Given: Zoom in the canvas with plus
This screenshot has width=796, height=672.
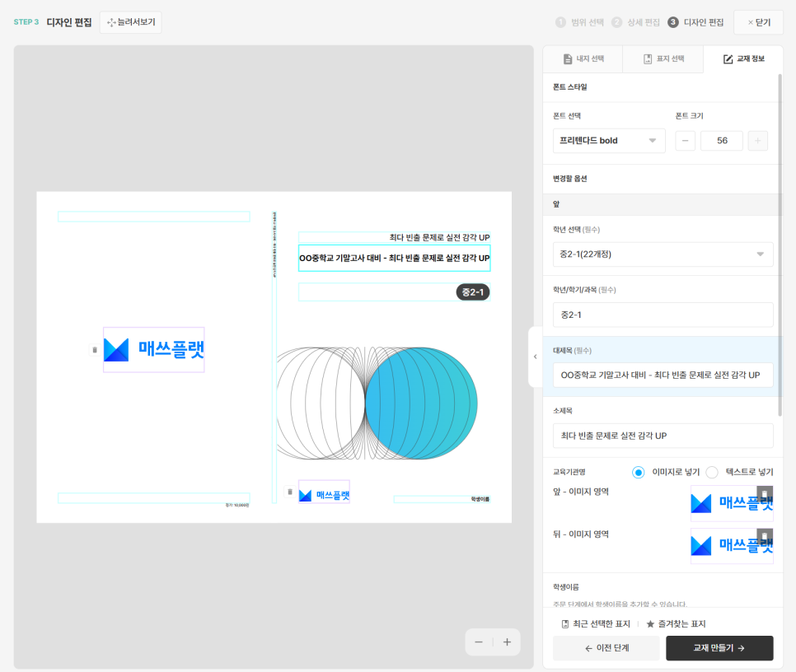Looking at the screenshot, I should [507, 642].
